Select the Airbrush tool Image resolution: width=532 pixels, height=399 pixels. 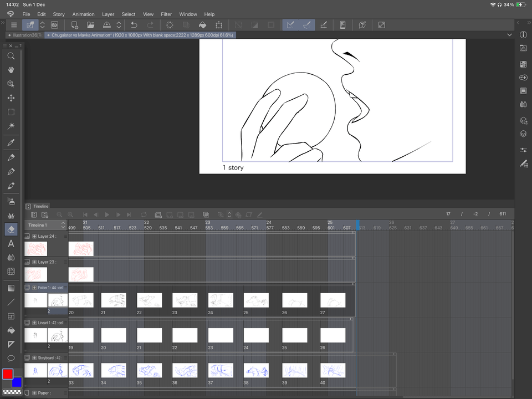(11, 202)
